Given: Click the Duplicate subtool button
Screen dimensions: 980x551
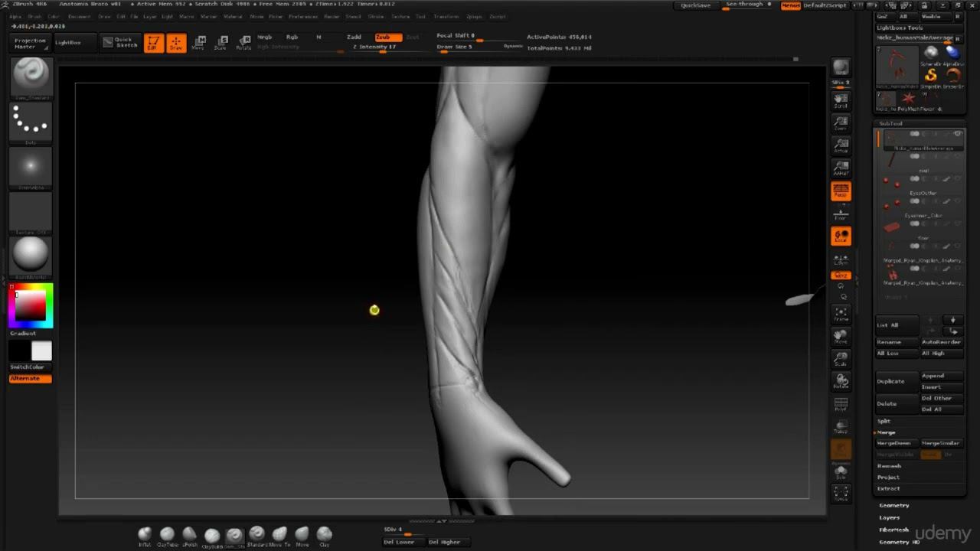Looking at the screenshot, I should pyautogui.click(x=897, y=381).
